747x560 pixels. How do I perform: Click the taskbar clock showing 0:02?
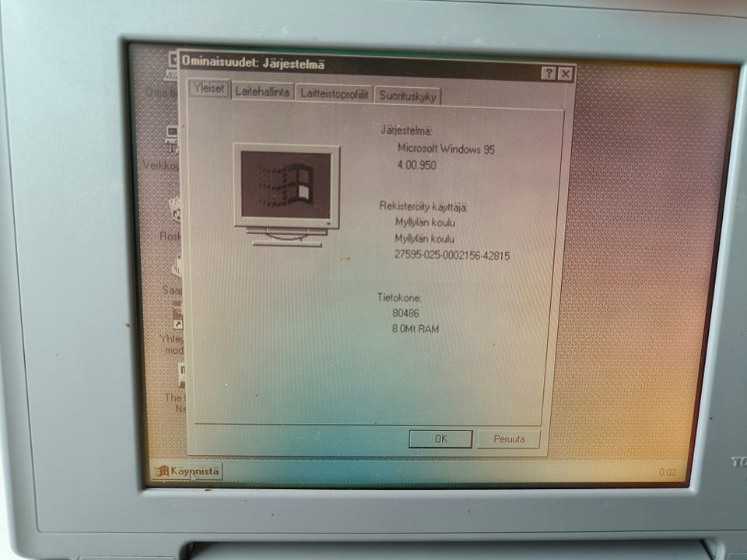pos(668,472)
